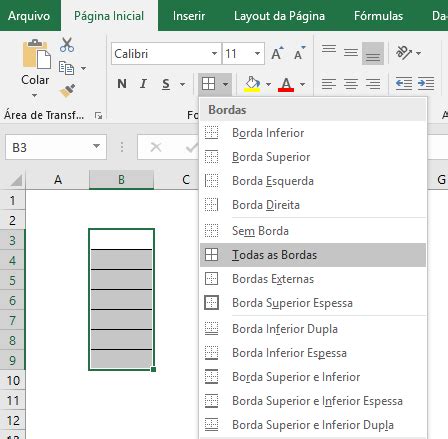Choose Borda Inferior Dupla
The height and width of the screenshot is (439, 448).
[x=313, y=329]
